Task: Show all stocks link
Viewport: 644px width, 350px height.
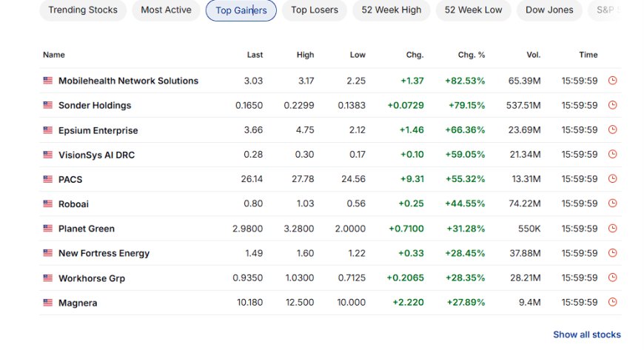Action: coord(587,334)
